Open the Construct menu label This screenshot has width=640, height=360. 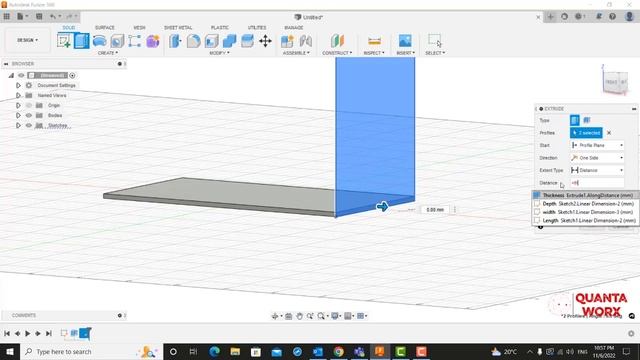coord(337,53)
